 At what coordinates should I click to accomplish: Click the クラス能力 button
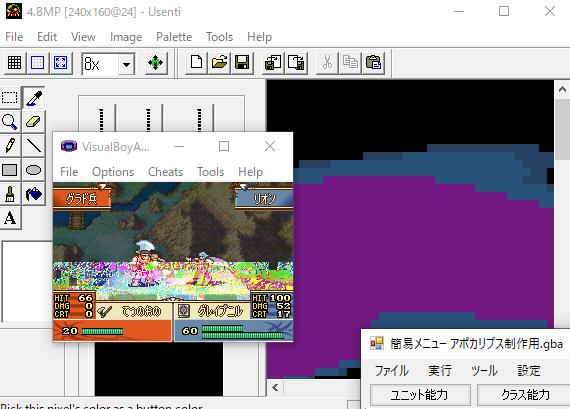[524, 394]
